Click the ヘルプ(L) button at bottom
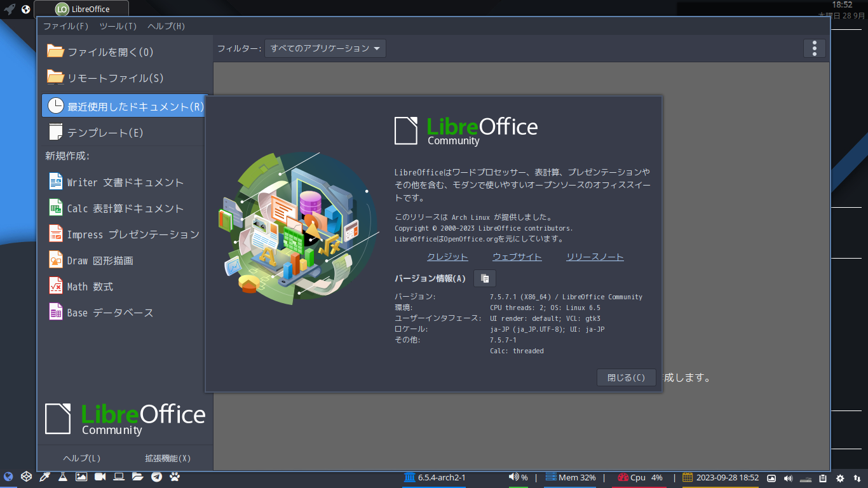The height and width of the screenshot is (488, 868). pos(82,458)
